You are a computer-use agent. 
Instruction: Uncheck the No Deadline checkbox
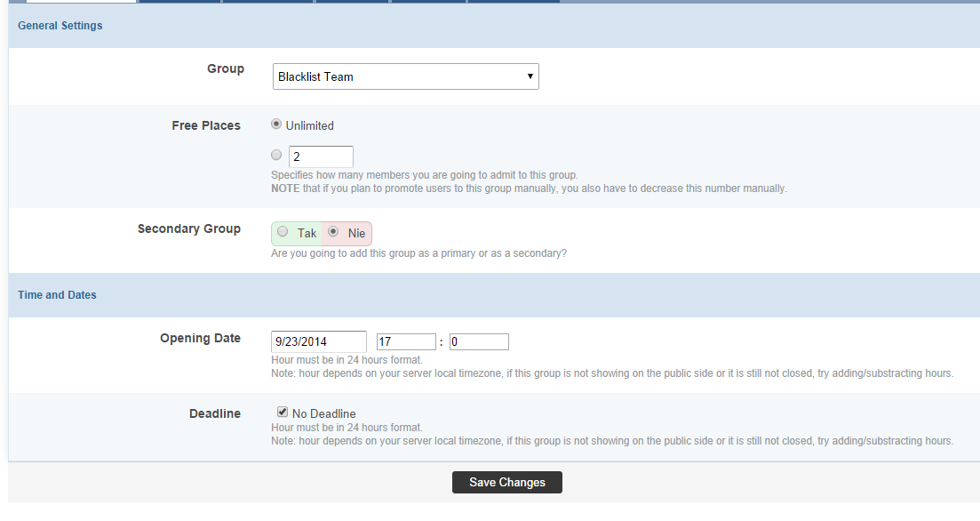pos(283,413)
